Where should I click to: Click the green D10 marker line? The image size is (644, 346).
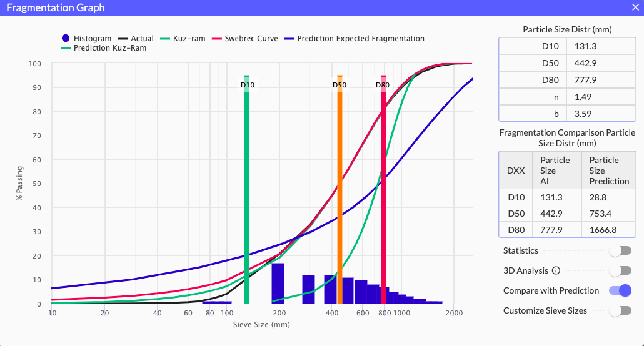click(x=247, y=187)
